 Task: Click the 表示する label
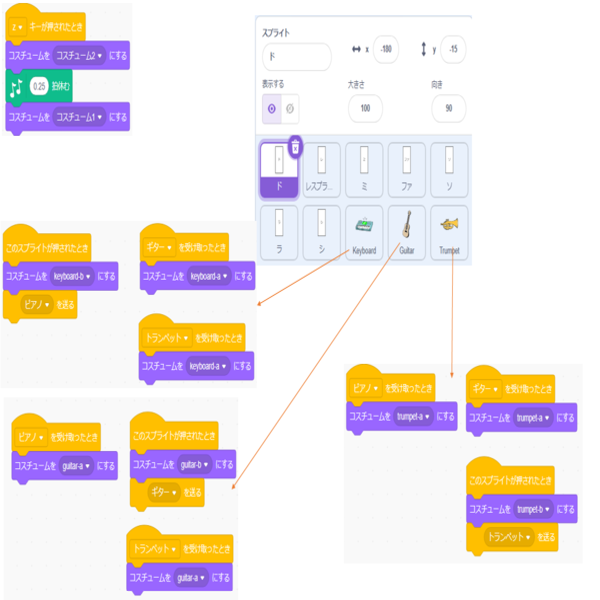tap(273, 84)
